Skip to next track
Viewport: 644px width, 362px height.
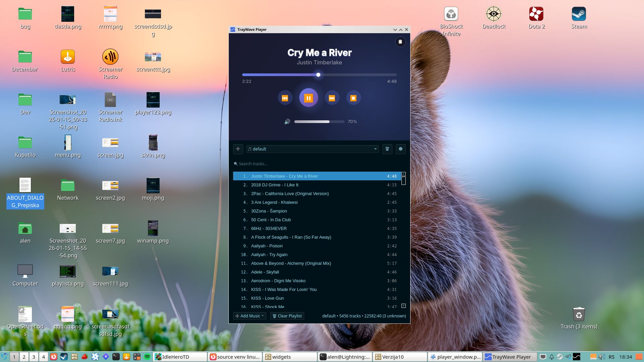tap(332, 98)
